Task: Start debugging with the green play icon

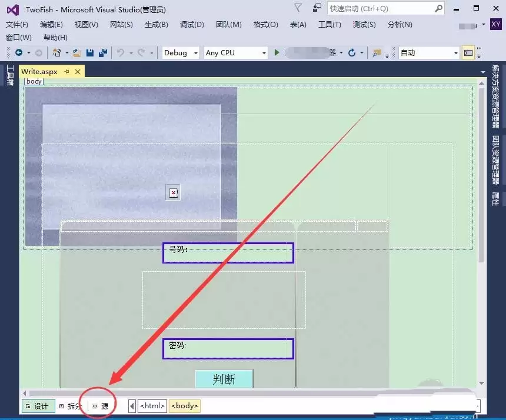Action: [278, 53]
